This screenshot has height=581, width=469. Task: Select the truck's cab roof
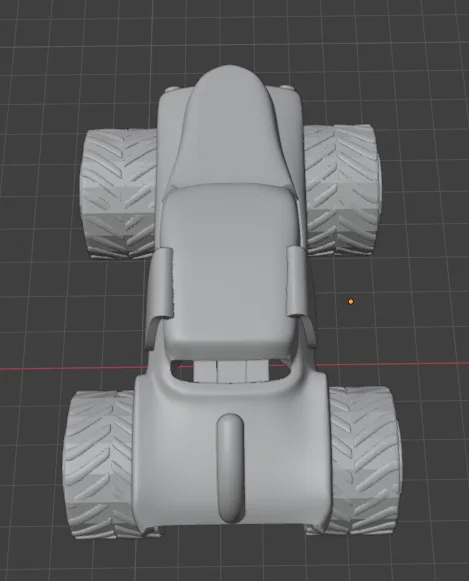[x=230, y=270]
